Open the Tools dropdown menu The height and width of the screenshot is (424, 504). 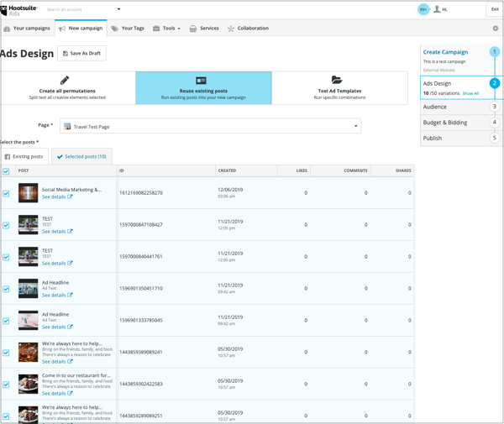tap(166, 29)
